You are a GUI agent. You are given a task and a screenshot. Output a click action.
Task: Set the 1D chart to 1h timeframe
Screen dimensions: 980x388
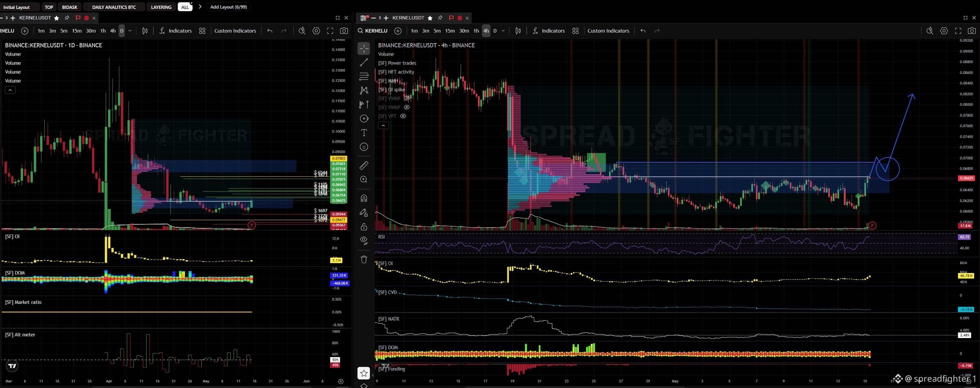pyautogui.click(x=103, y=31)
